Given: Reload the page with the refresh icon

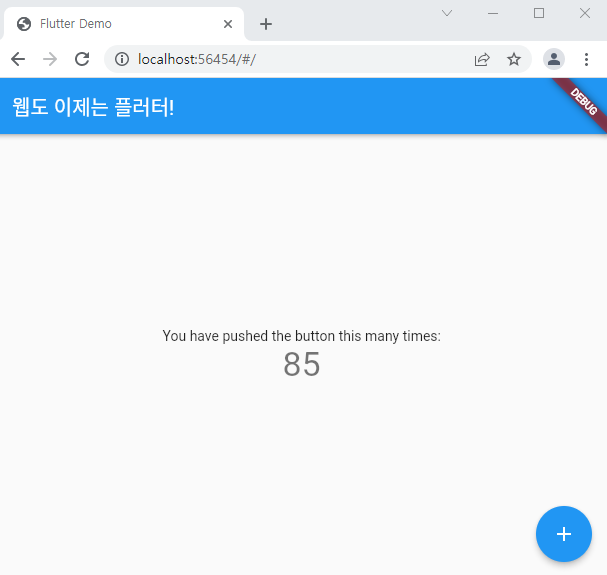Looking at the screenshot, I should click(82, 59).
